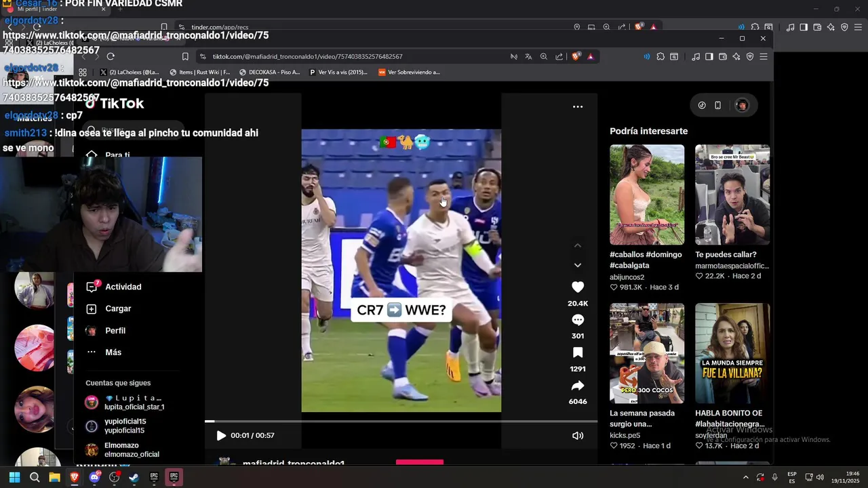Open the extensions puzzle icon

(x=660, y=57)
